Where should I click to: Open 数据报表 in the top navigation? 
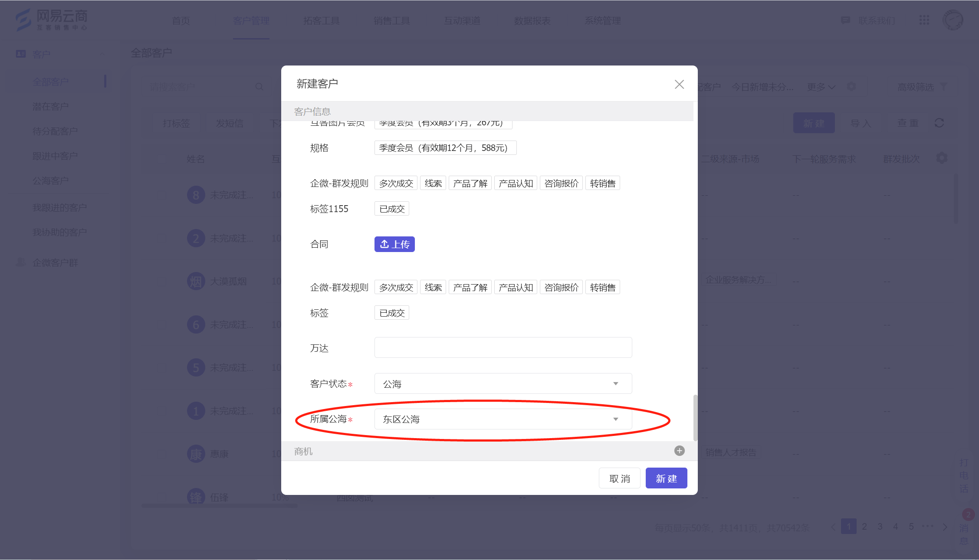pyautogui.click(x=532, y=20)
